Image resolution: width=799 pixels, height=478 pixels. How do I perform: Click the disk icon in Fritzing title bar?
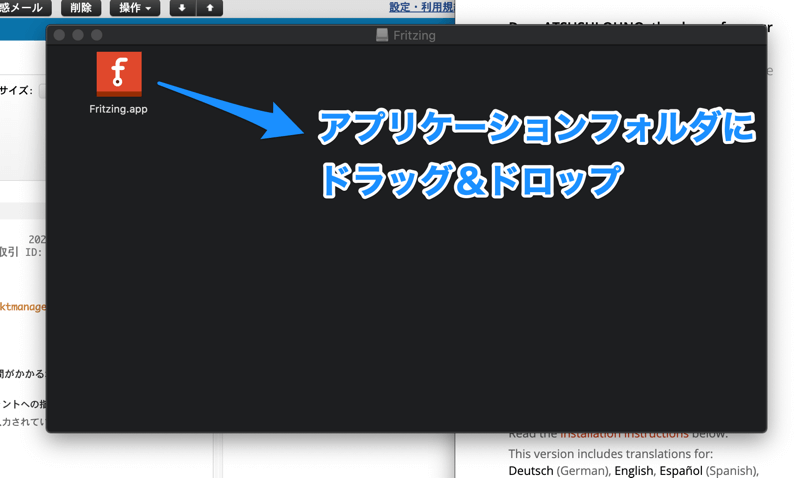point(382,35)
